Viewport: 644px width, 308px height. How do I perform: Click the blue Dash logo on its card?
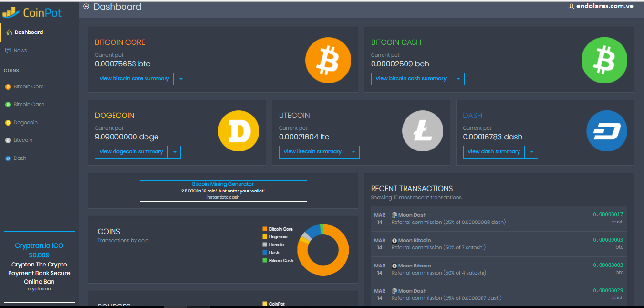point(606,130)
